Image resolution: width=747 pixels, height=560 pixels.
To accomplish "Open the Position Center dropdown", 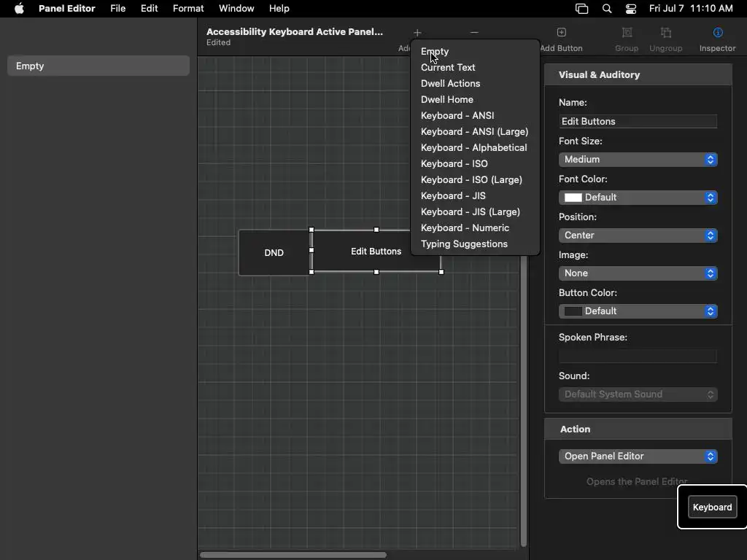I will click(x=638, y=236).
